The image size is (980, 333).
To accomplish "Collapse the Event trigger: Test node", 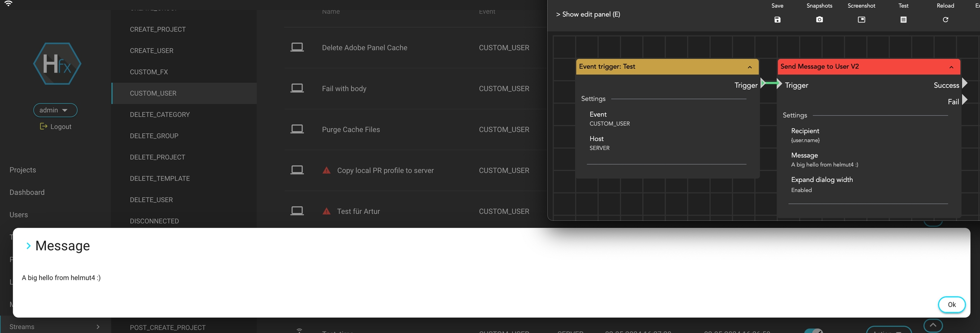I will pos(749,67).
